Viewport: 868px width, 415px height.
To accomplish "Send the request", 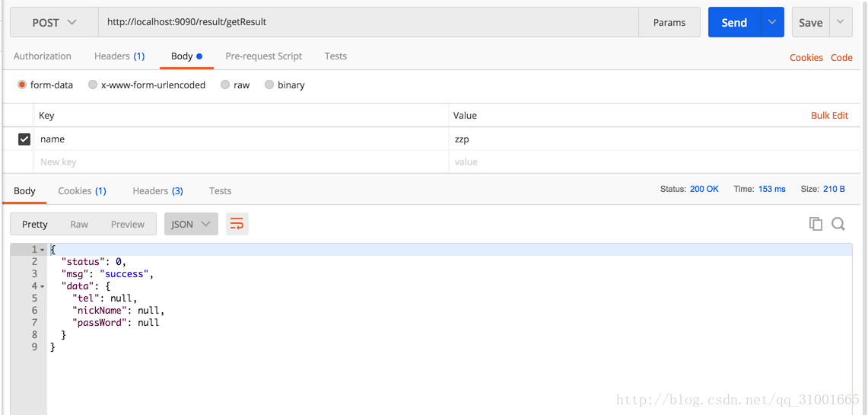I will point(734,23).
